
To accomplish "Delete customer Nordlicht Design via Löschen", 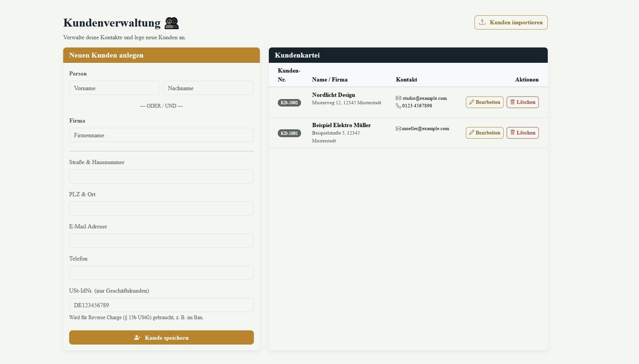I will click(522, 102).
